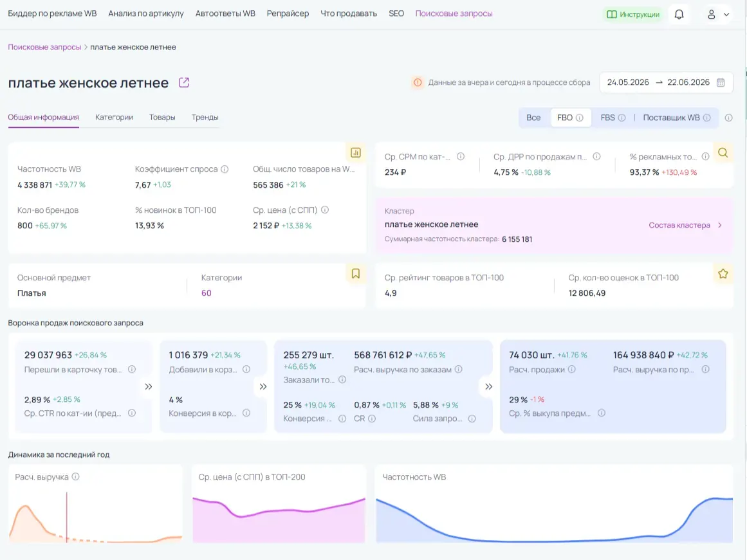Click cluster frequency value 6 155 181
This screenshot has width=747, height=560.
pos(517,239)
